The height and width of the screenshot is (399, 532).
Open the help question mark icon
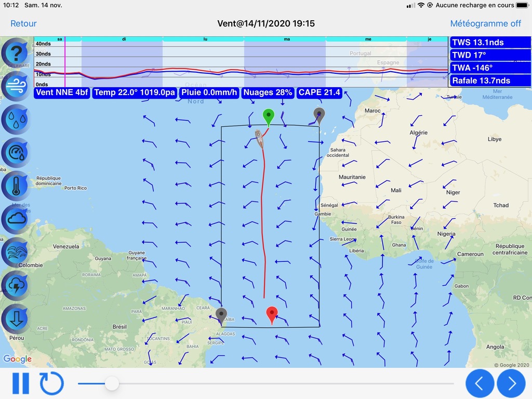pyautogui.click(x=15, y=54)
